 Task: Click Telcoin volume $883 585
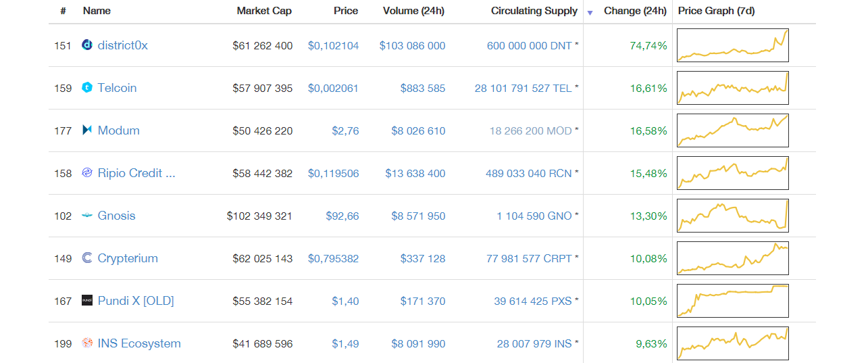[423, 89]
